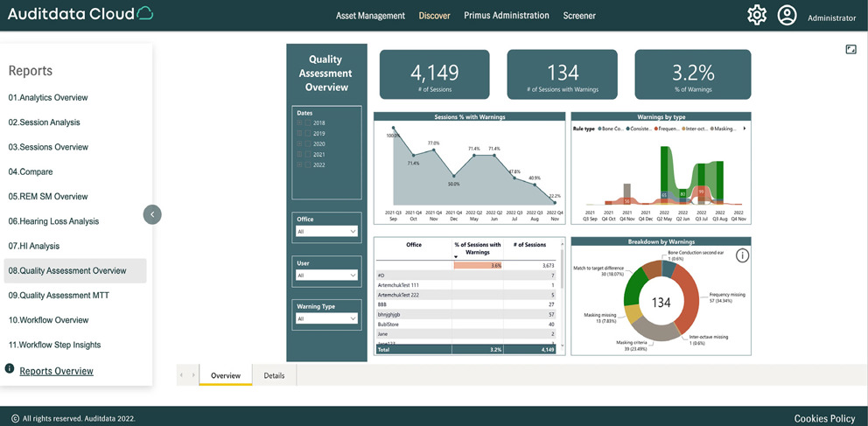Open the User filter dropdown

[x=326, y=275]
